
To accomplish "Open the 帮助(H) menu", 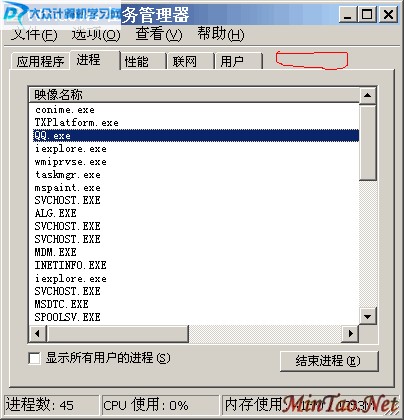I will click(221, 34).
